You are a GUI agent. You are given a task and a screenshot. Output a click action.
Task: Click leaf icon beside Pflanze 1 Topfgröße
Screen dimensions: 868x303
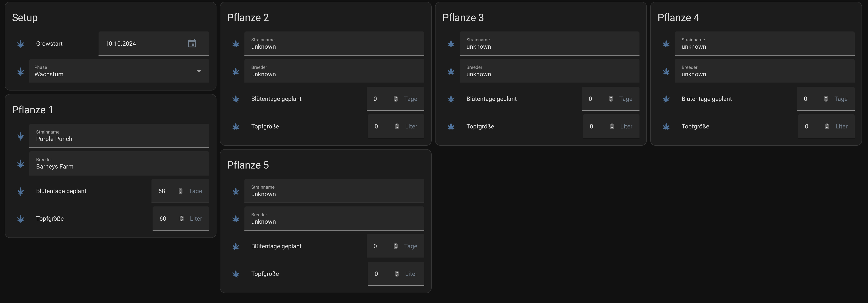click(21, 219)
